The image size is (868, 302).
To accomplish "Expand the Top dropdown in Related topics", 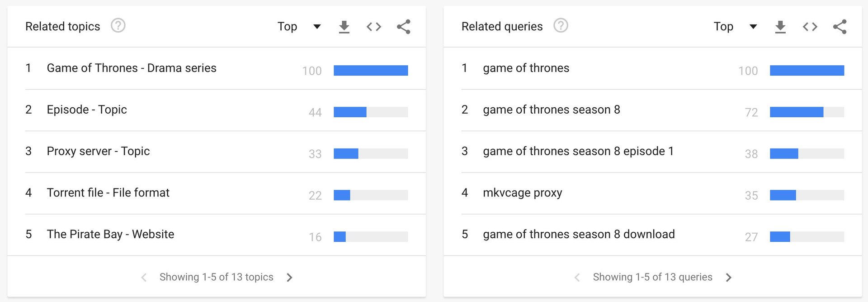I will click(x=299, y=27).
